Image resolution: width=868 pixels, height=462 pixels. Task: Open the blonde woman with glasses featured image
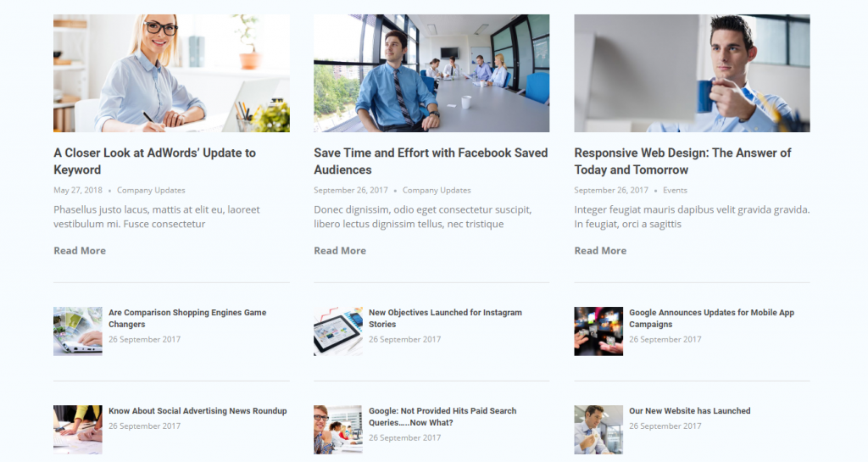171,73
